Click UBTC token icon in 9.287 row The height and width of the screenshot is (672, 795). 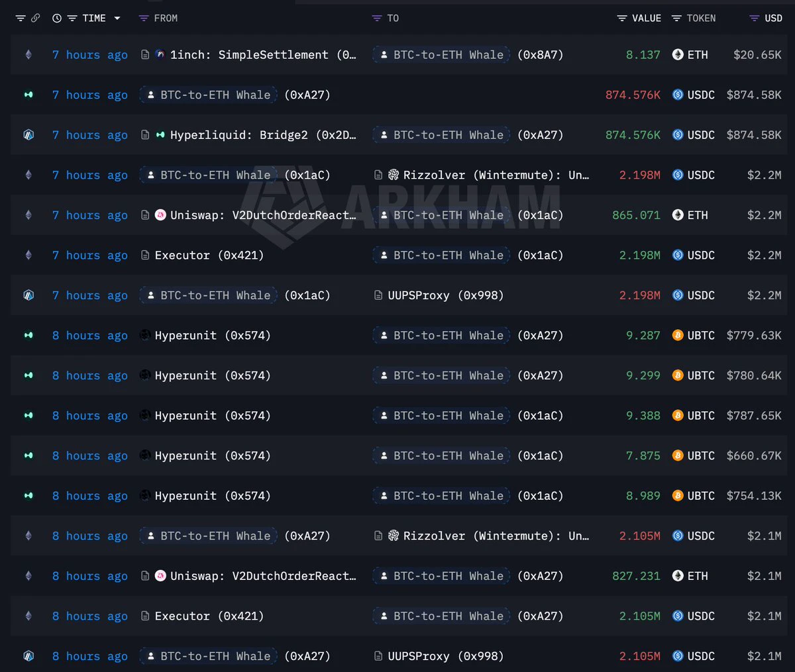pyautogui.click(x=678, y=336)
